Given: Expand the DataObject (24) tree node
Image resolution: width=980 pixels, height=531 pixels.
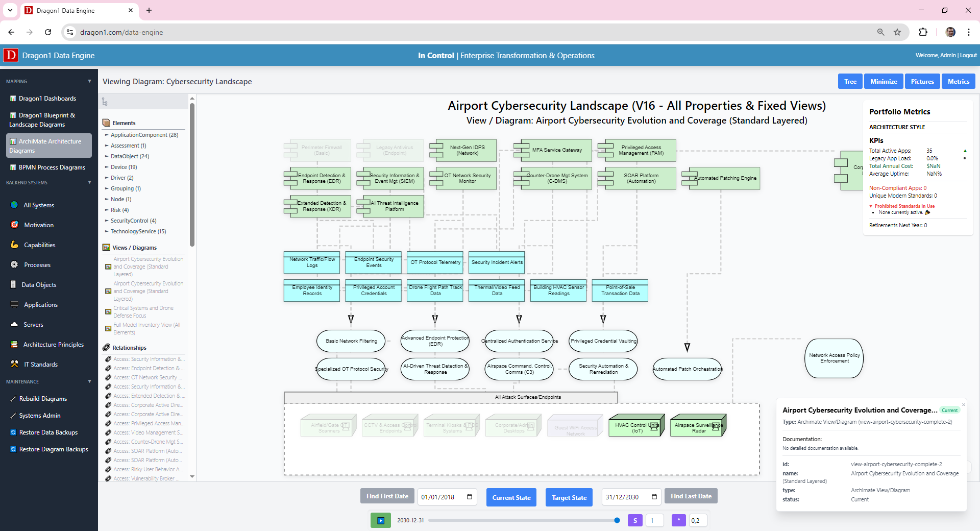Looking at the screenshot, I should (x=107, y=156).
